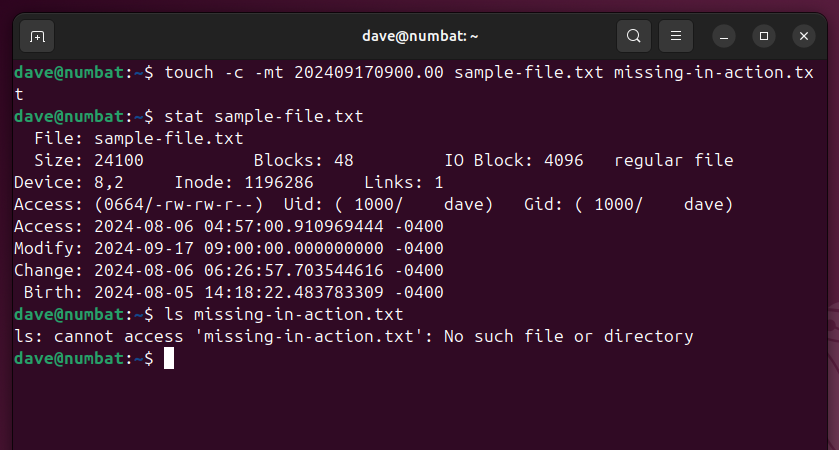Open the hamburger menu

pyautogui.click(x=676, y=36)
